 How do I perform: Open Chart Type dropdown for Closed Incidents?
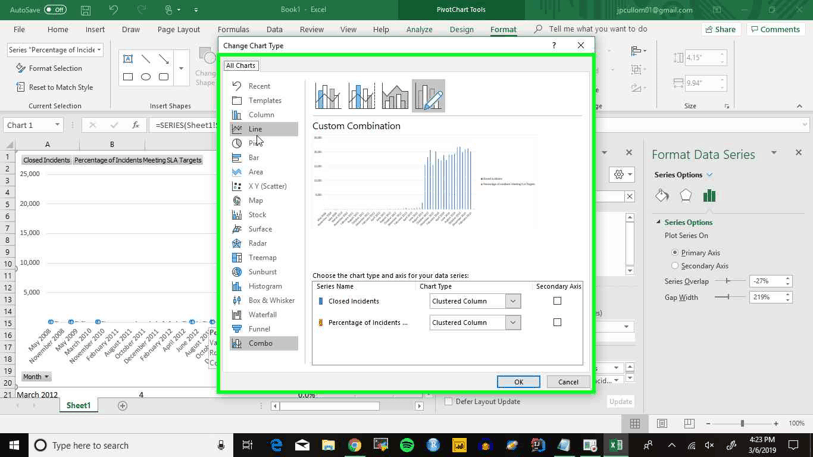click(512, 301)
